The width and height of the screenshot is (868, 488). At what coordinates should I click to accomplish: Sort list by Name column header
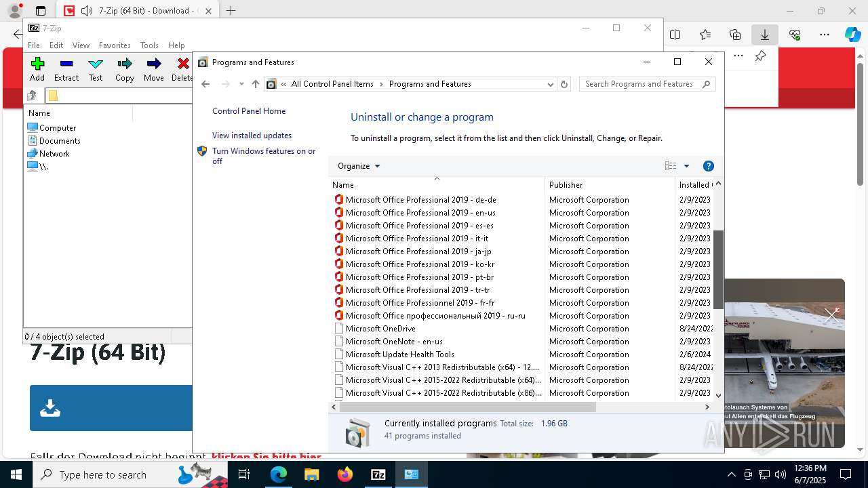click(x=437, y=184)
